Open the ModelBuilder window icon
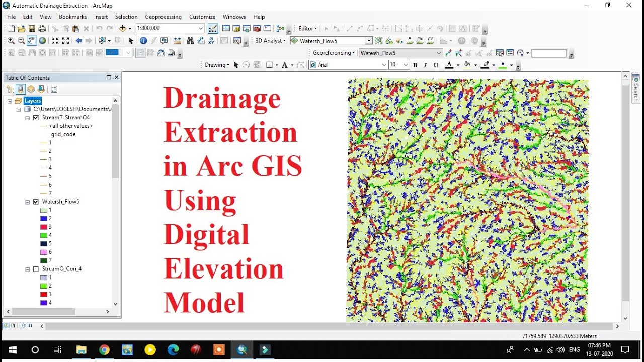 280,29
